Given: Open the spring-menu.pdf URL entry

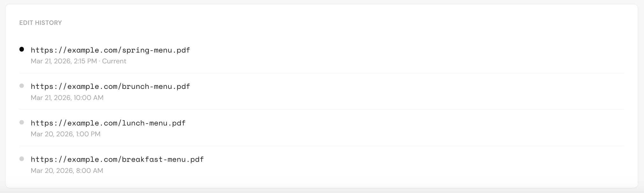Looking at the screenshot, I should point(111,50).
